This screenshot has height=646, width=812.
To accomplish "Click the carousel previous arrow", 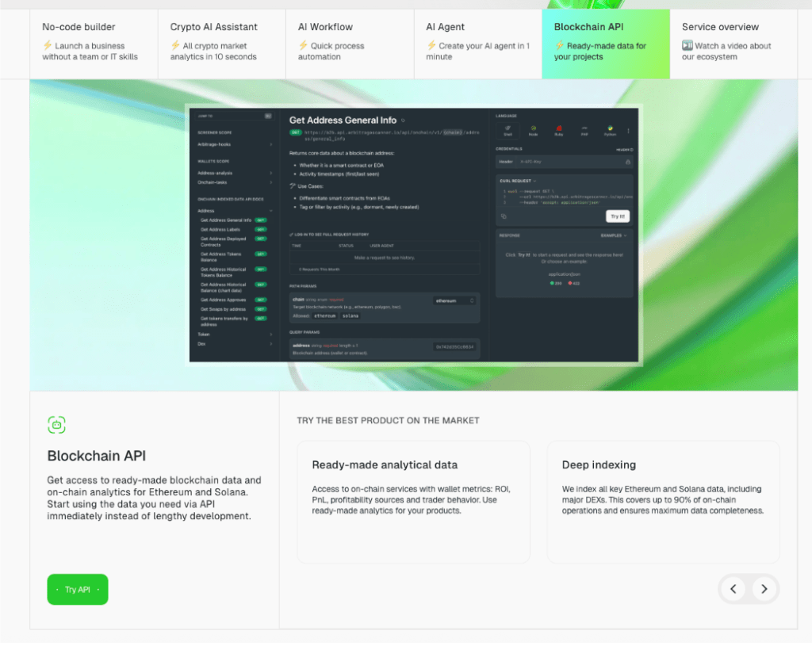I will [733, 589].
